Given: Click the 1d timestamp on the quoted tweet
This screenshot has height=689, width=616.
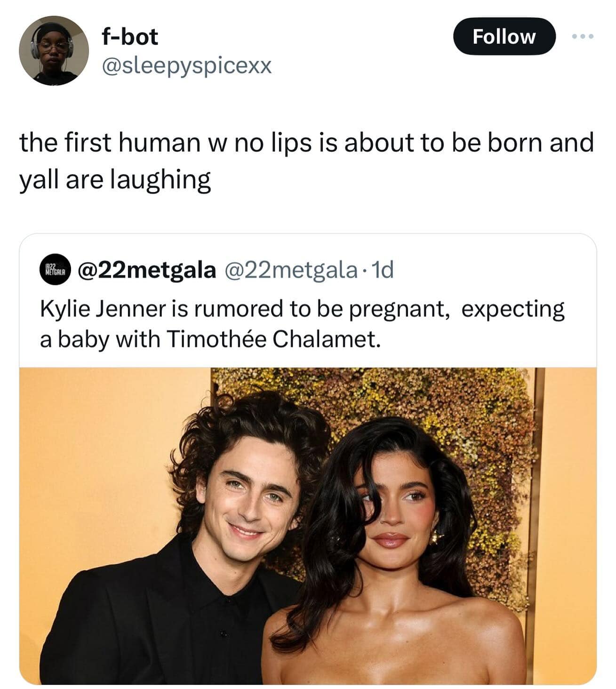Looking at the screenshot, I should (383, 270).
